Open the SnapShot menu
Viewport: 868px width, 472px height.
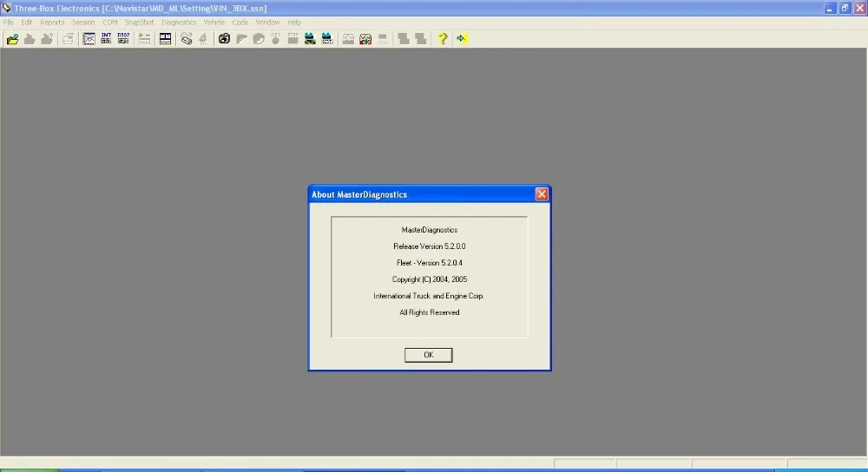(139, 23)
